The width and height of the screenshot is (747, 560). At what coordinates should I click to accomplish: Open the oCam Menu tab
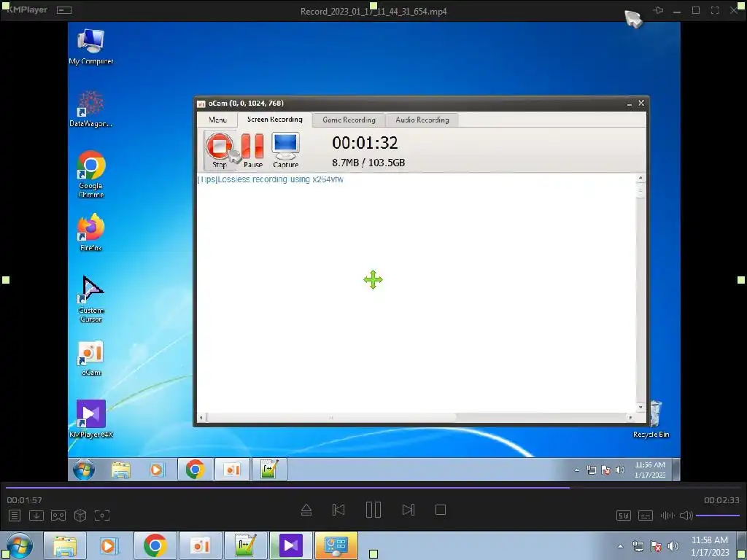point(217,120)
